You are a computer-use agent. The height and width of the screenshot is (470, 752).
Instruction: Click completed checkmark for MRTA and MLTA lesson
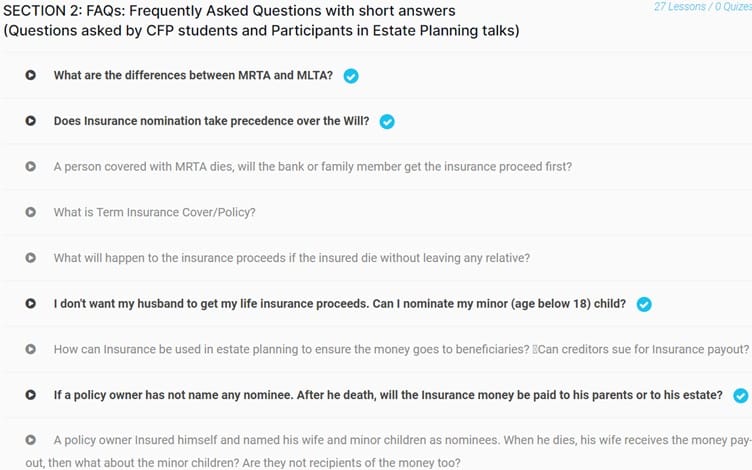pyautogui.click(x=351, y=76)
